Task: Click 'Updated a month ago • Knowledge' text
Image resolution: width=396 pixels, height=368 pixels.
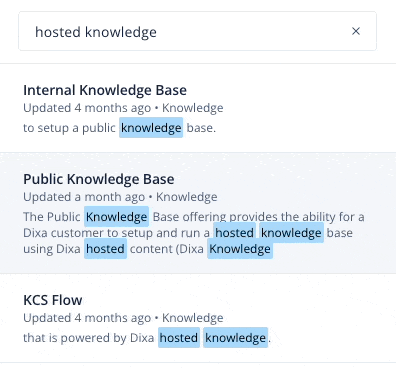Action: tap(120, 197)
